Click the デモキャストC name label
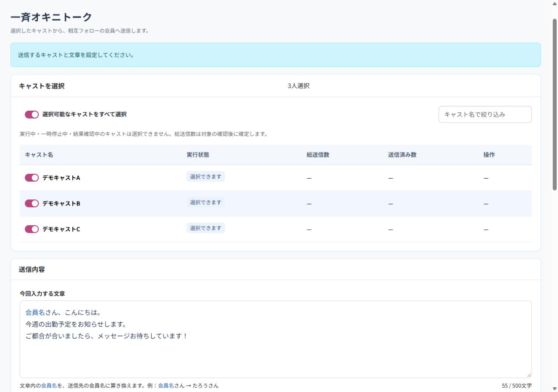Viewport: 558px width, 392px height. (61, 229)
